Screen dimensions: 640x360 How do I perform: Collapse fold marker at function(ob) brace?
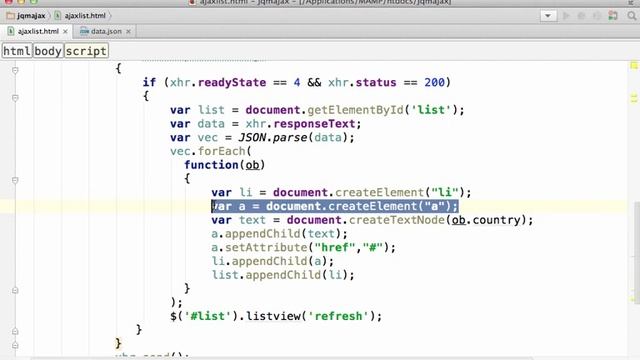coord(15,180)
